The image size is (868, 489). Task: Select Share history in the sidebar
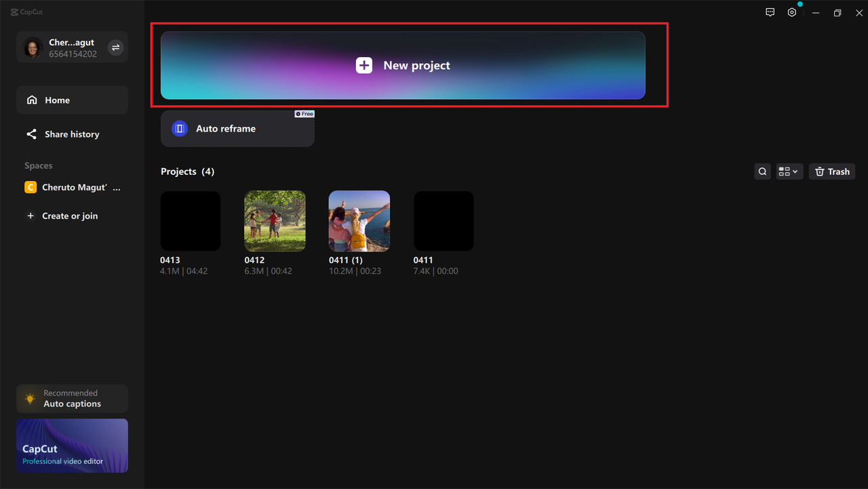click(71, 134)
